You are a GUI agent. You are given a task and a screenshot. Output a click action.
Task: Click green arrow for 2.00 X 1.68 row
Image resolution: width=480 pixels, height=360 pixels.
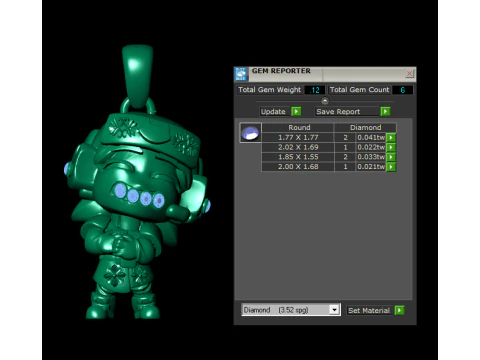click(x=391, y=166)
